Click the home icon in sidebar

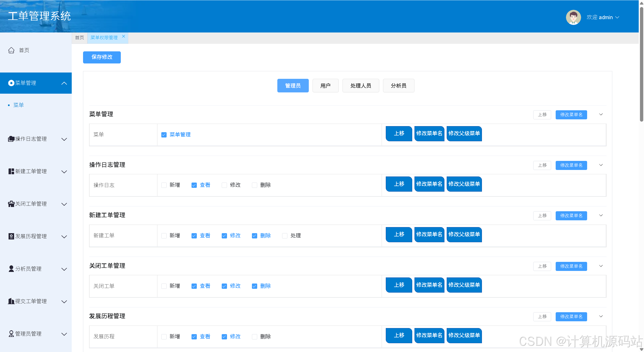(x=11, y=50)
